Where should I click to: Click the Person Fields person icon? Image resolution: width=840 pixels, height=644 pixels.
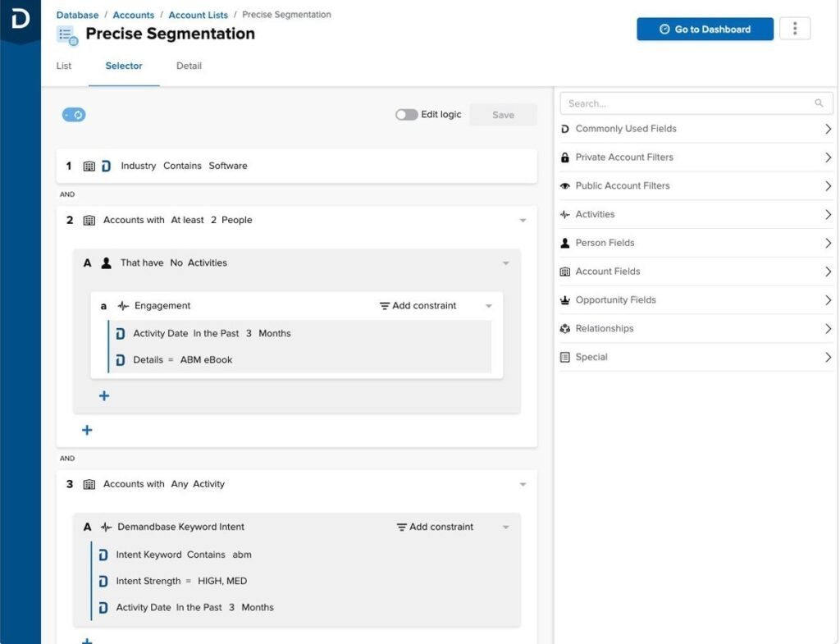pos(564,243)
